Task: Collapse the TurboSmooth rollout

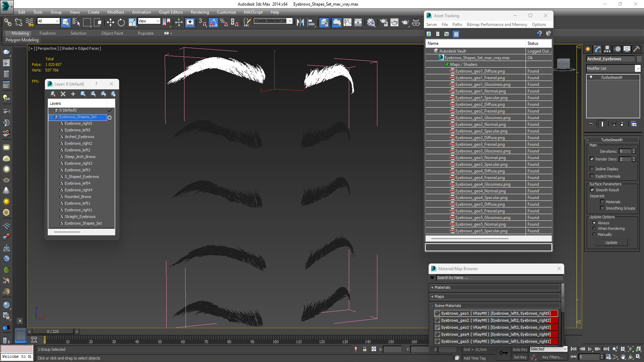Action: coord(612,140)
